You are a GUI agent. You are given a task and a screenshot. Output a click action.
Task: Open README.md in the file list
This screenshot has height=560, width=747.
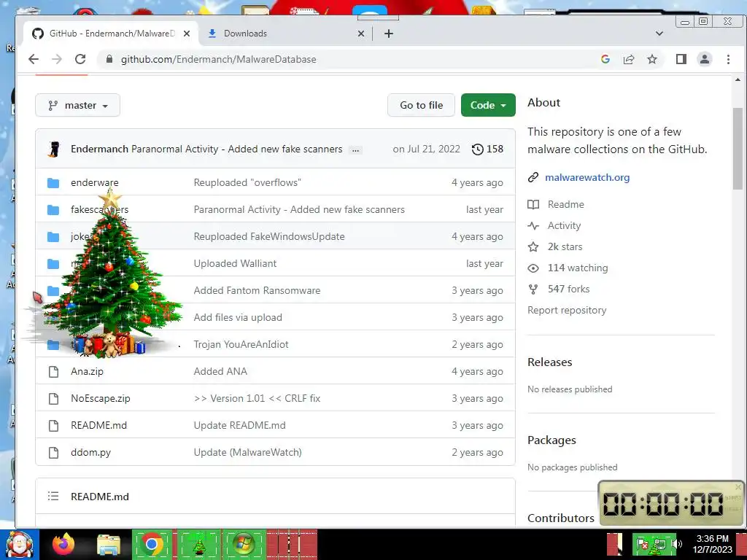[98, 425]
